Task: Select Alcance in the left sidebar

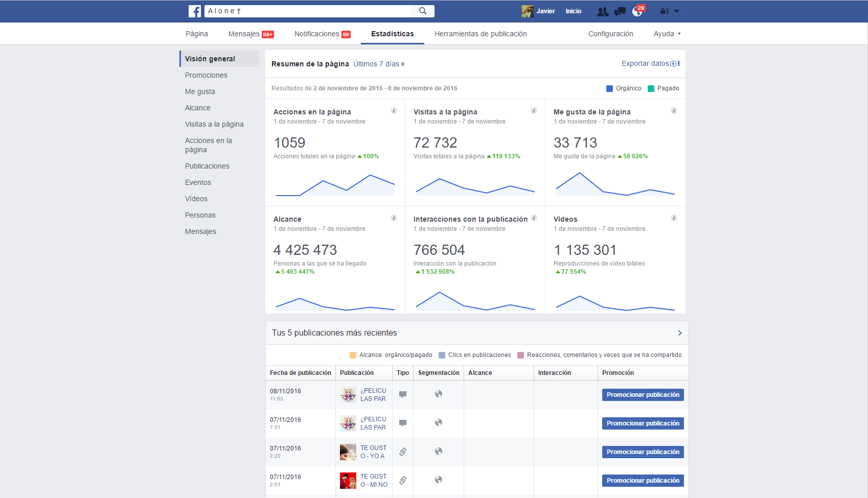Action: 198,108
